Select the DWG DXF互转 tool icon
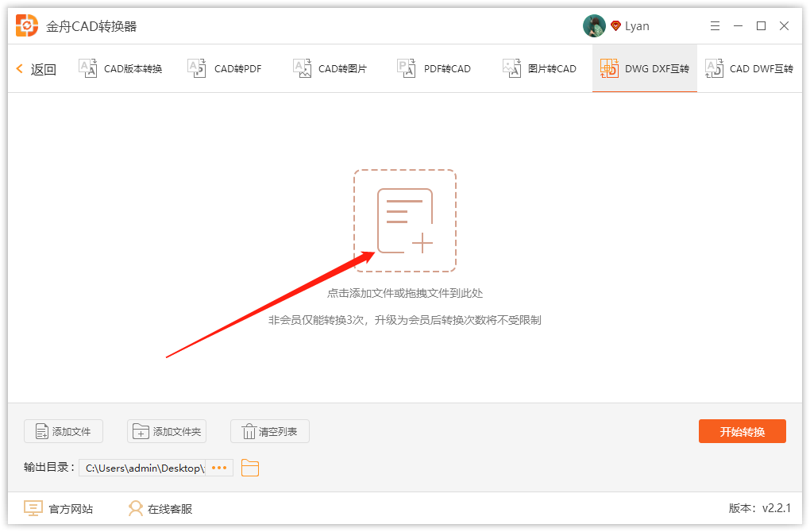 (x=610, y=68)
